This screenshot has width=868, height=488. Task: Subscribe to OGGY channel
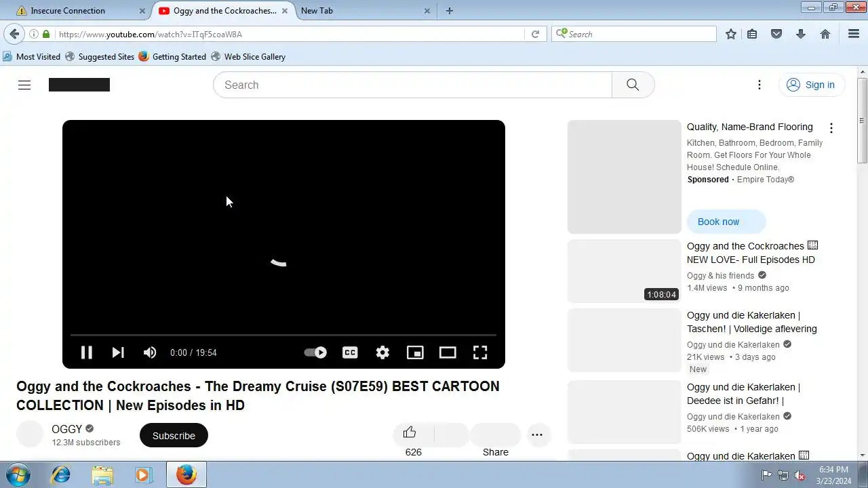[174, 435]
